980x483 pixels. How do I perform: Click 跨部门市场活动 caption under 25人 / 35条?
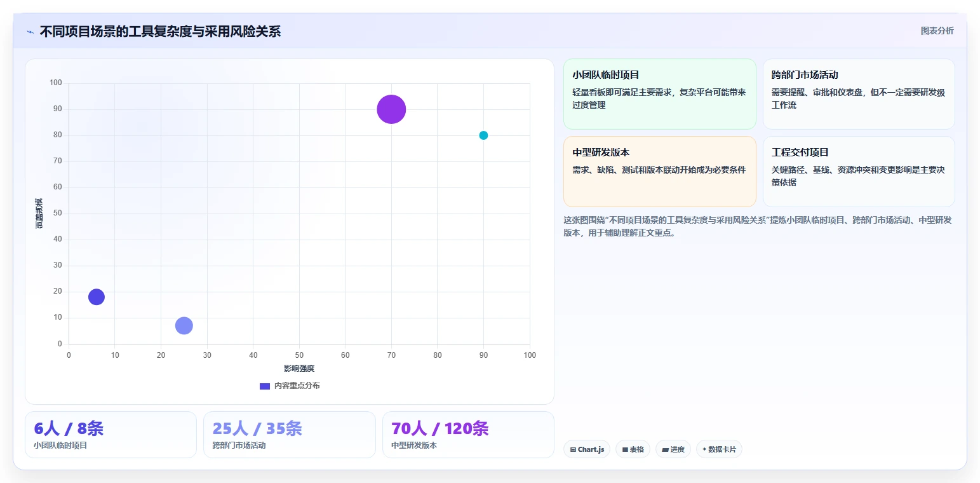[x=239, y=446]
